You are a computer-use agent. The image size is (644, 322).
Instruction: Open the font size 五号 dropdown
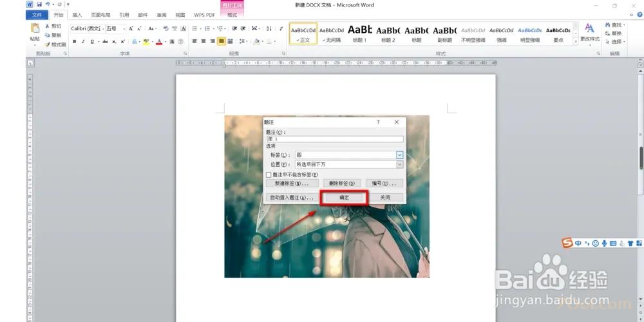[124, 29]
